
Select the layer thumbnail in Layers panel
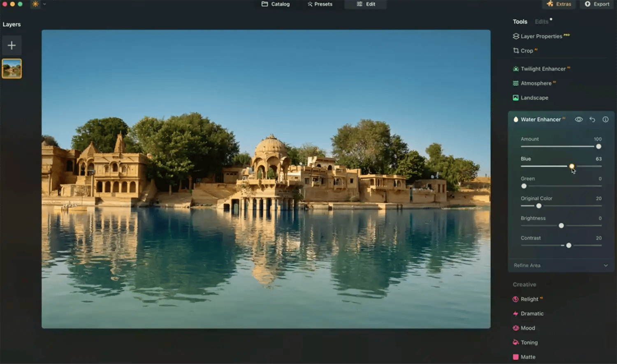click(x=12, y=69)
